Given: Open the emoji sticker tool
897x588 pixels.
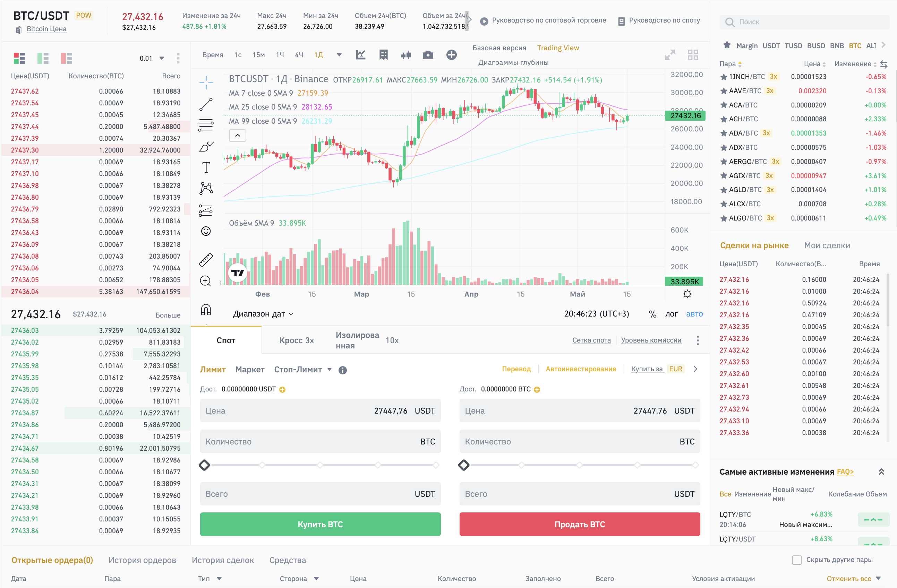Looking at the screenshot, I should tap(206, 231).
